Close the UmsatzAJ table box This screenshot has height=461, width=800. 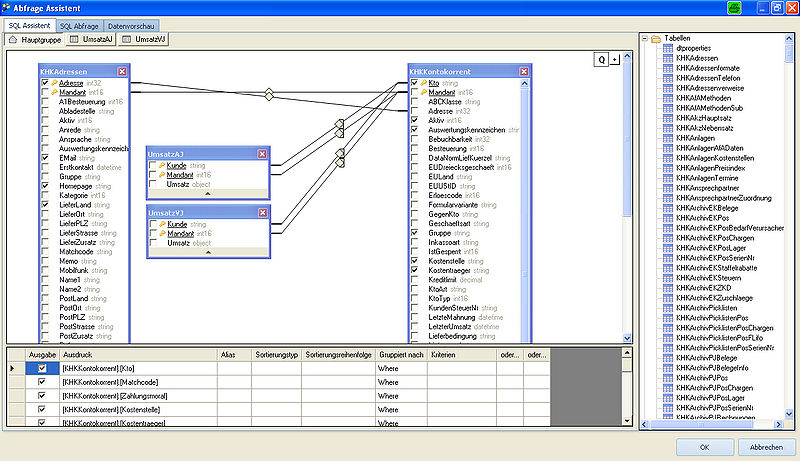(x=262, y=154)
